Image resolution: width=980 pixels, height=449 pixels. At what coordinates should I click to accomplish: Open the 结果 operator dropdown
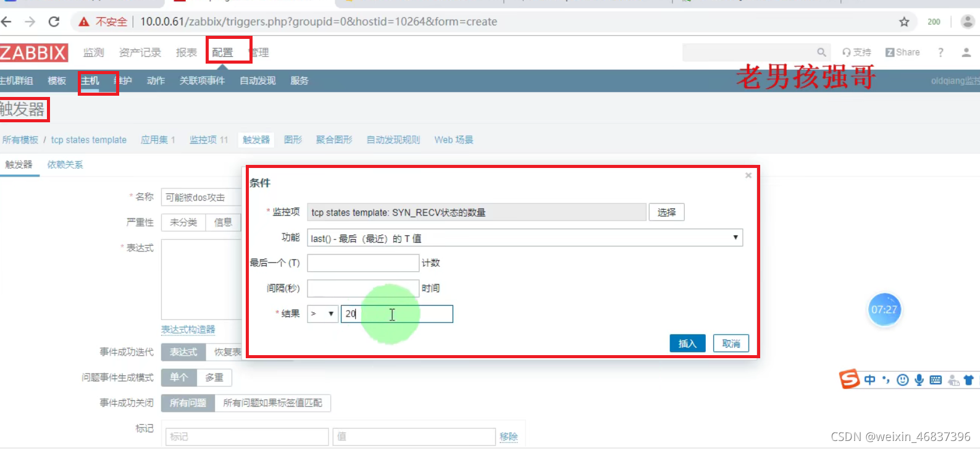[x=322, y=314]
